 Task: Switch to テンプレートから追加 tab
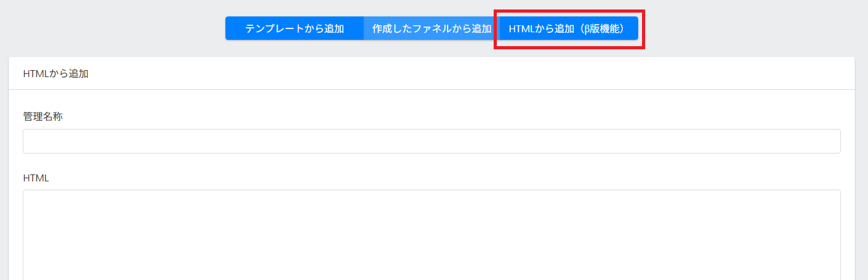click(x=294, y=28)
